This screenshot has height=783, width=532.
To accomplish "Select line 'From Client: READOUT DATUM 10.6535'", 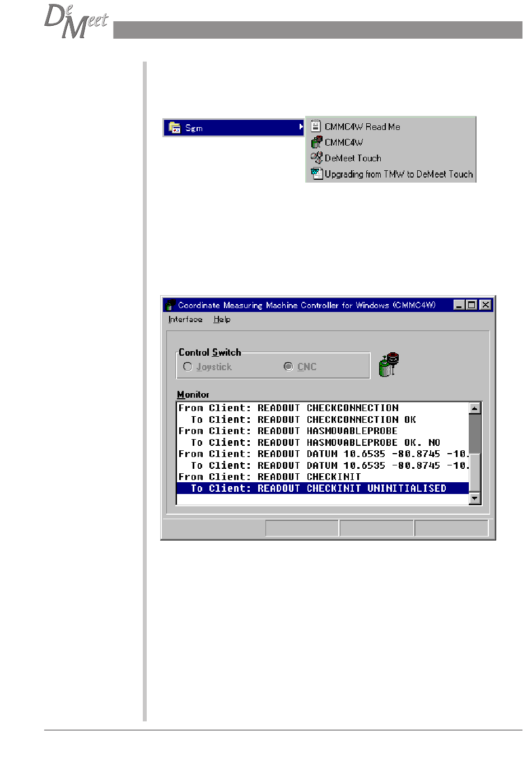I will pyautogui.click(x=323, y=454).
